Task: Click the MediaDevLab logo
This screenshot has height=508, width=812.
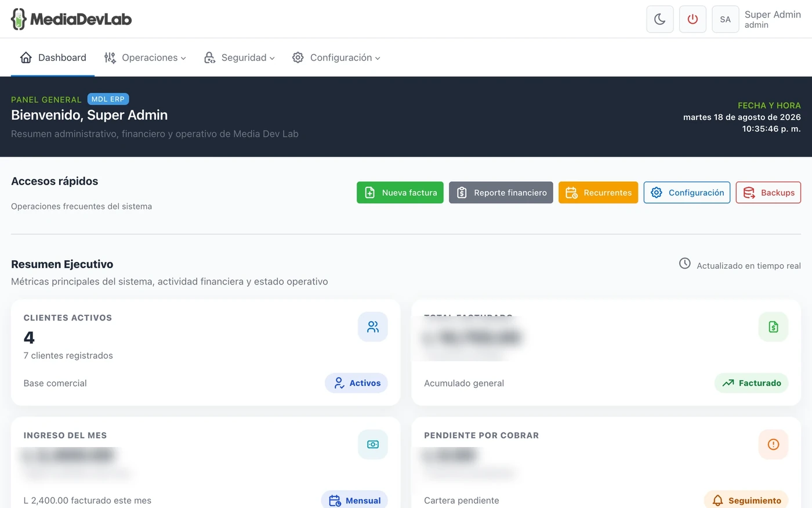Action: click(x=71, y=19)
